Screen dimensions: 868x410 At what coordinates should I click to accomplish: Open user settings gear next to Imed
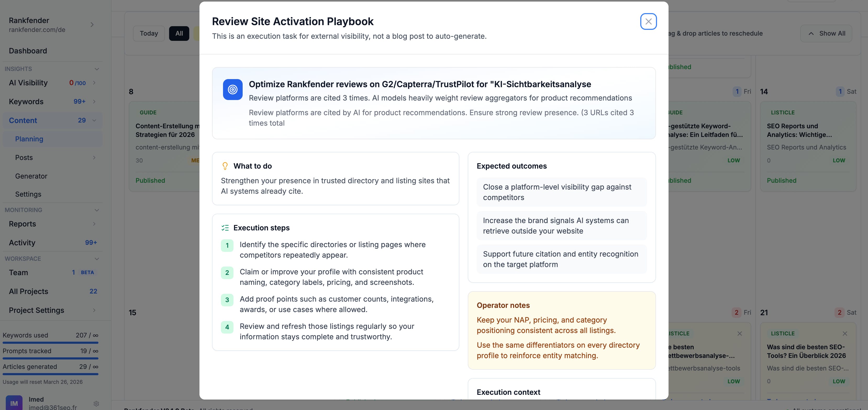tap(96, 403)
